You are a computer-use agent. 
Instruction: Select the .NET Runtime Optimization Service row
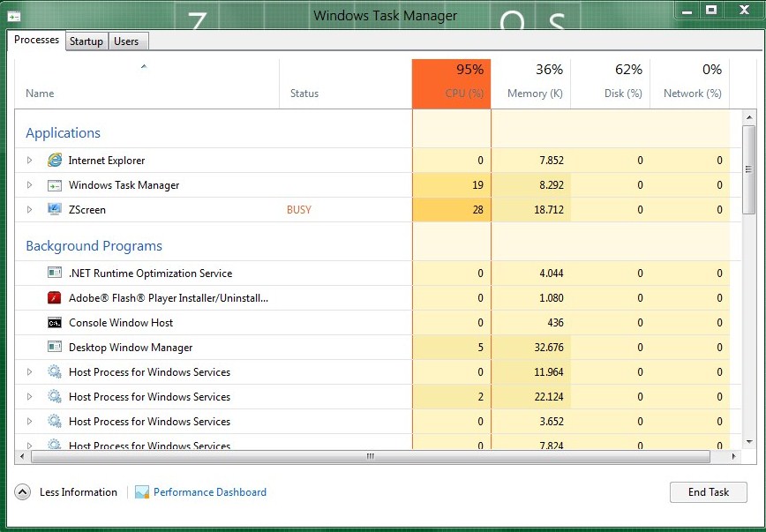click(x=378, y=273)
